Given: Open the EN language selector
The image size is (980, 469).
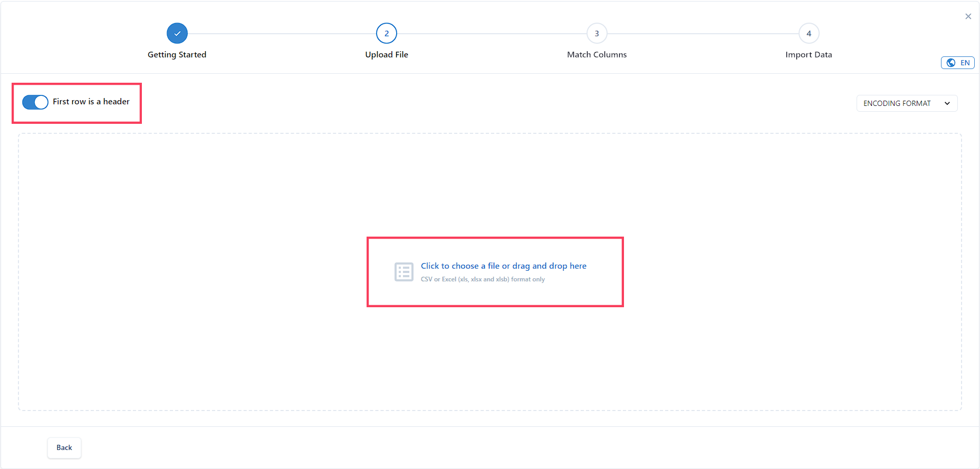Looking at the screenshot, I should (x=958, y=63).
